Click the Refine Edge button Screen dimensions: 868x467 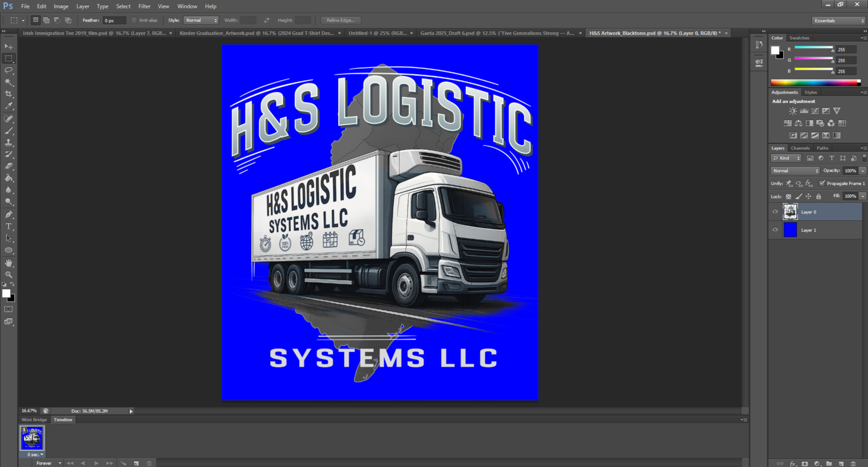[340, 20]
